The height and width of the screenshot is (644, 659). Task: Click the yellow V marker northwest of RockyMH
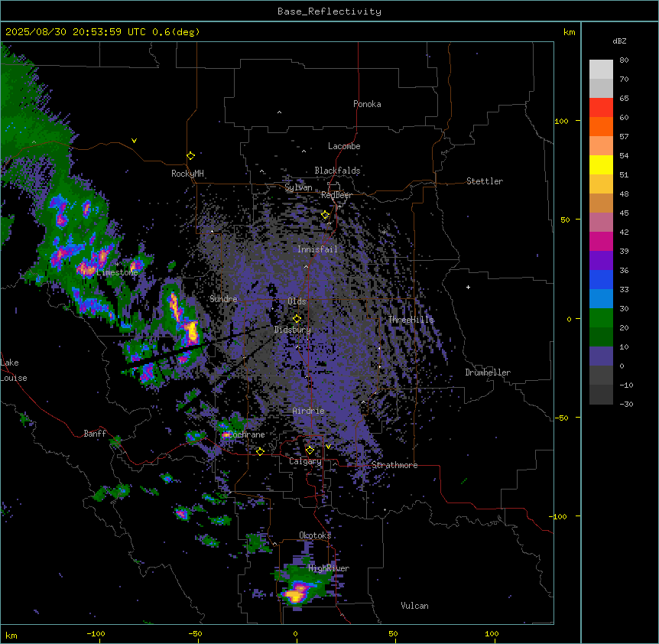[x=134, y=141]
